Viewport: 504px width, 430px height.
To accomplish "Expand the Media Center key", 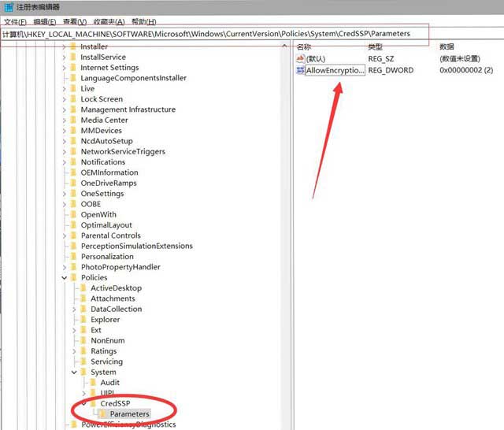I will pyautogui.click(x=64, y=120).
